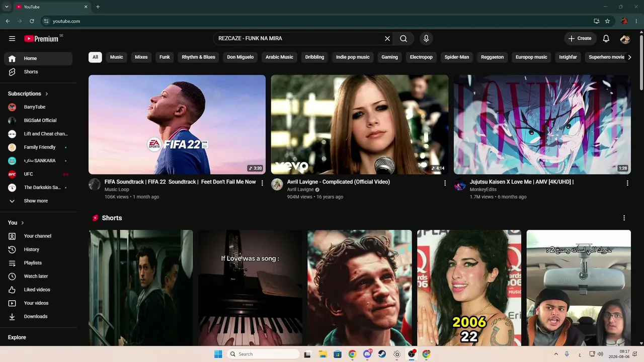Image resolution: width=644 pixels, height=362 pixels.
Task: Bookmark this page with the star
Action: (607, 21)
